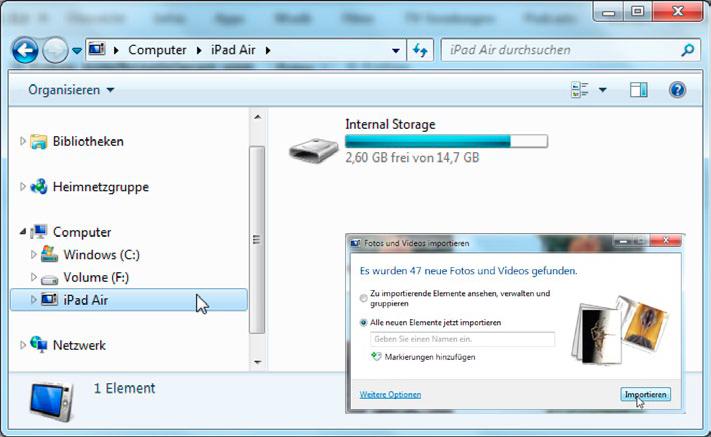Select the Internal Storage drive icon

(x=314, y=150)
